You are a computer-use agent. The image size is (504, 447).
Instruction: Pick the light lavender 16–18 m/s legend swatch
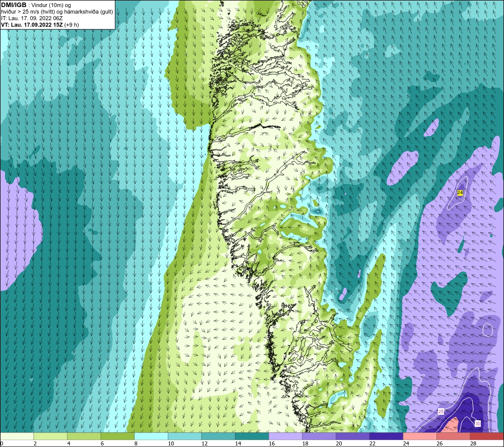[x=285, y=436]
